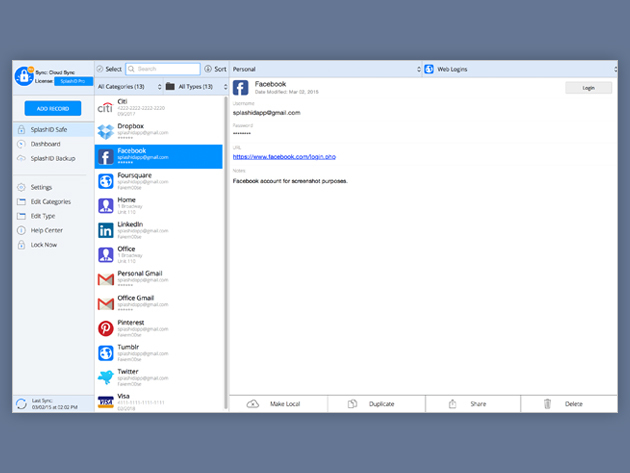
Task: Click the masked password field value
Action: coord(242,133)
